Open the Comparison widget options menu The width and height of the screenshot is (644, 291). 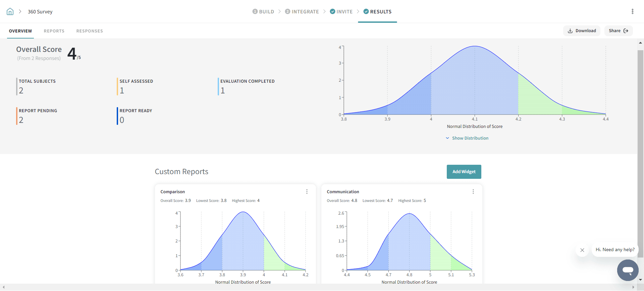tap(307, 192)
